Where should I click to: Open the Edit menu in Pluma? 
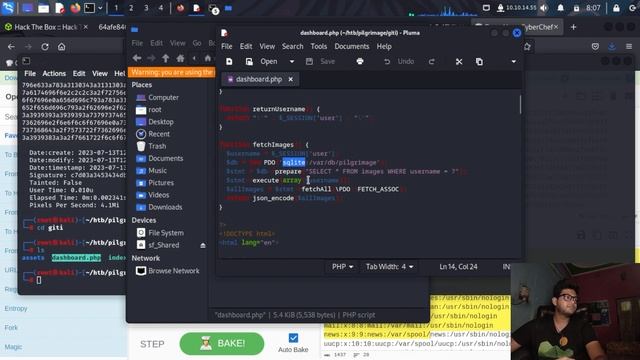click(246, 47)
